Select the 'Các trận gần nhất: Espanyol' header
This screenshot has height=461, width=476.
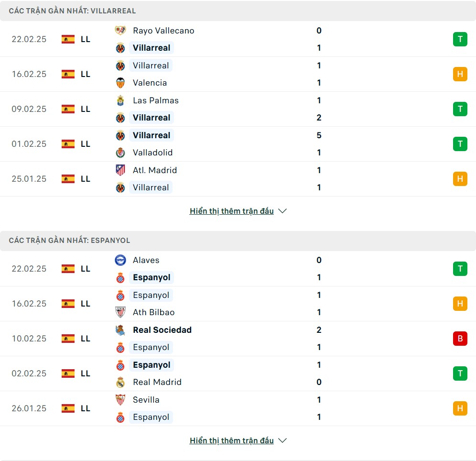click(69, 241)
